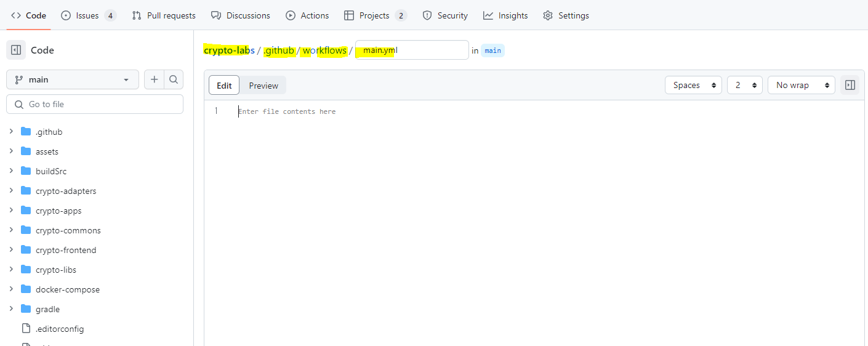This screenshot has width=868, height=346.
Task: Open the Code tab
Action: click(28, 15)
